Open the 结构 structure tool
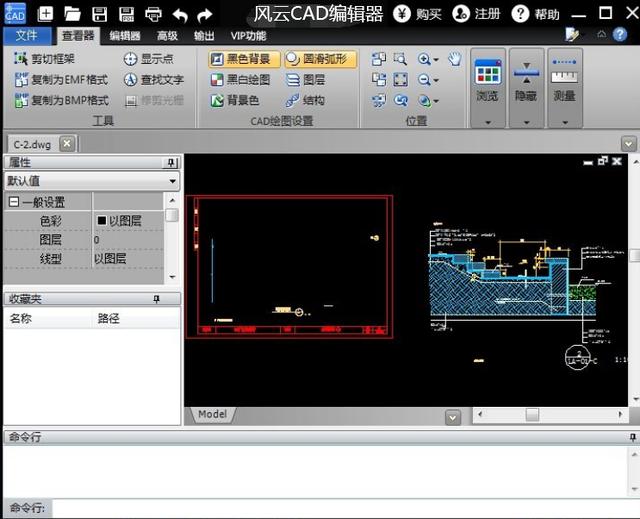The image size is (640, 519). [305, 100]
